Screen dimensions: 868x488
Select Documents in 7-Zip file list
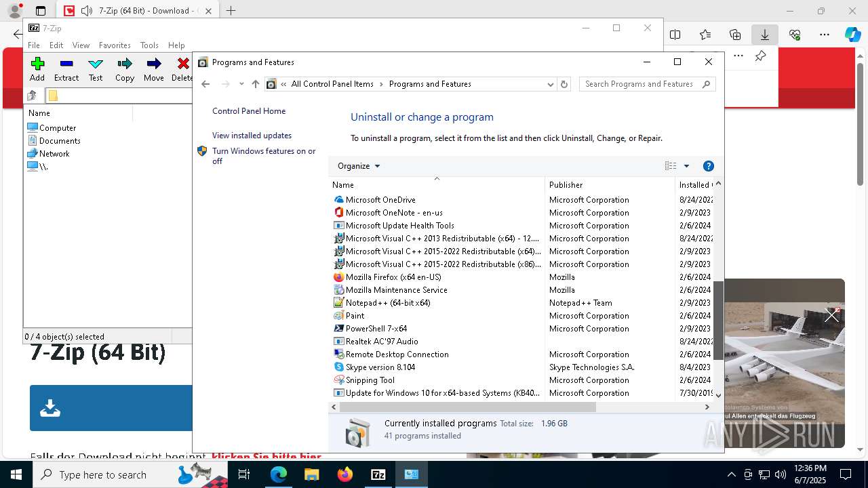pyautogui.click(x=60, y=140)
